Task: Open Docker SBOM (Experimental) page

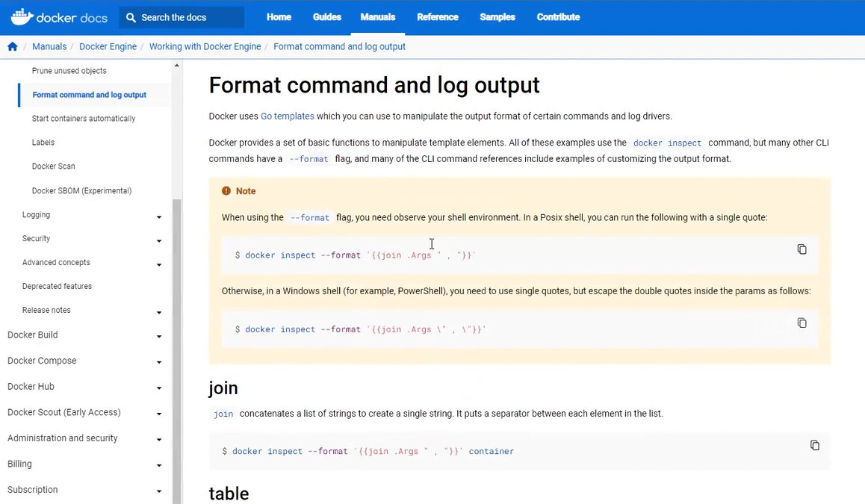Action: pos(81,190)
